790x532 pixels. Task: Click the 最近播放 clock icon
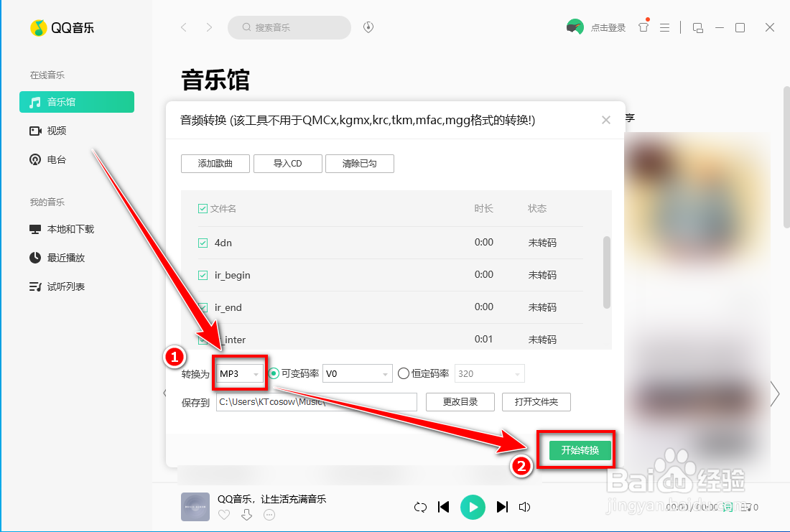click(x=34, y=258)
